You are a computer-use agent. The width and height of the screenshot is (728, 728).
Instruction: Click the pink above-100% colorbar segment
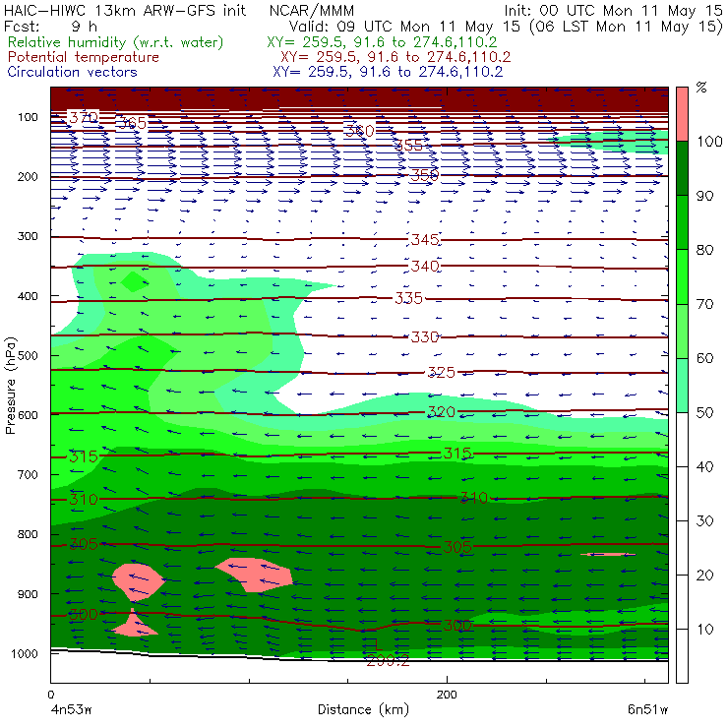click(x=682, y=114)
